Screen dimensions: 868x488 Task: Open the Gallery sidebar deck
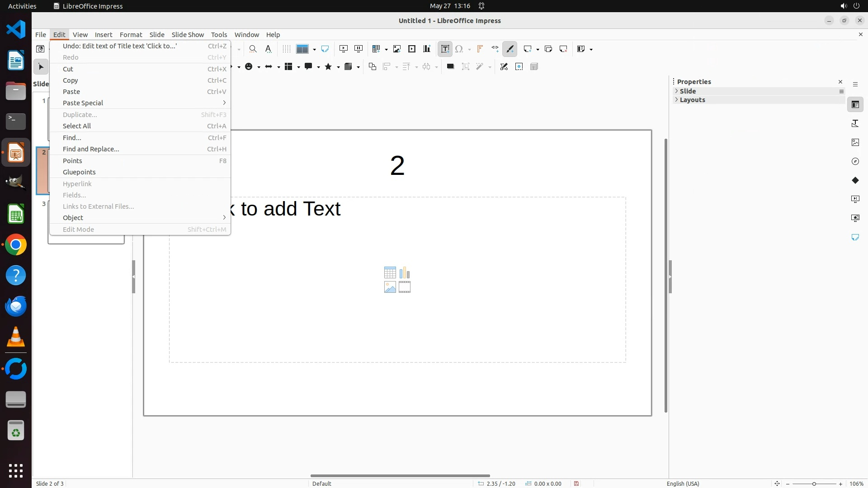pos(855,142)
